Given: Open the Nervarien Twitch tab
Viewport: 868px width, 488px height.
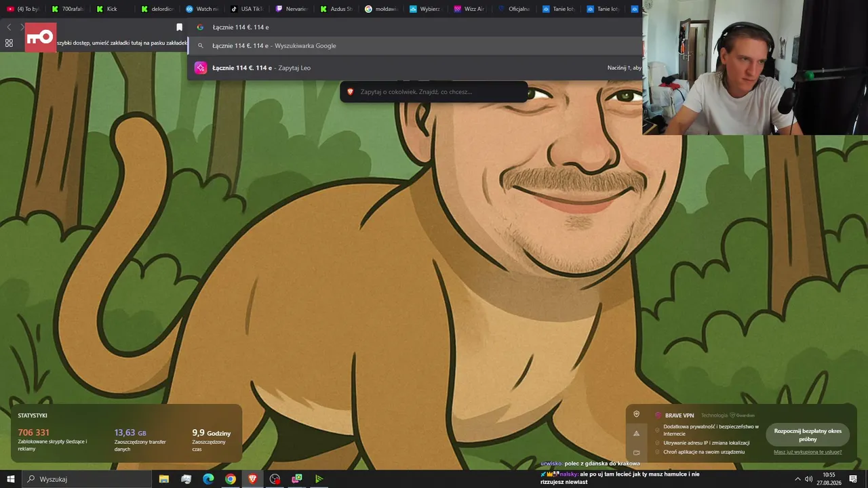Looking at the screenshot, I should click(x=292, y=9).
